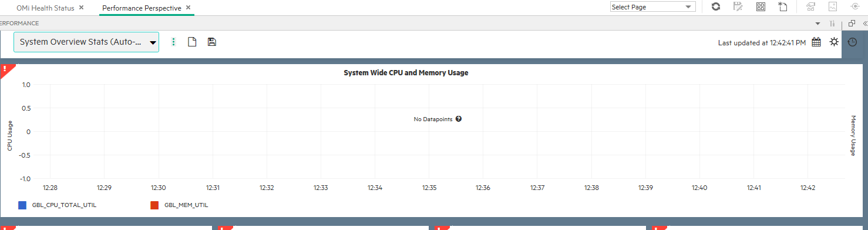Click the save-and-edit page icon
Image resolution: width=868 pixels, height=230 pixels.
coord(738,6)
